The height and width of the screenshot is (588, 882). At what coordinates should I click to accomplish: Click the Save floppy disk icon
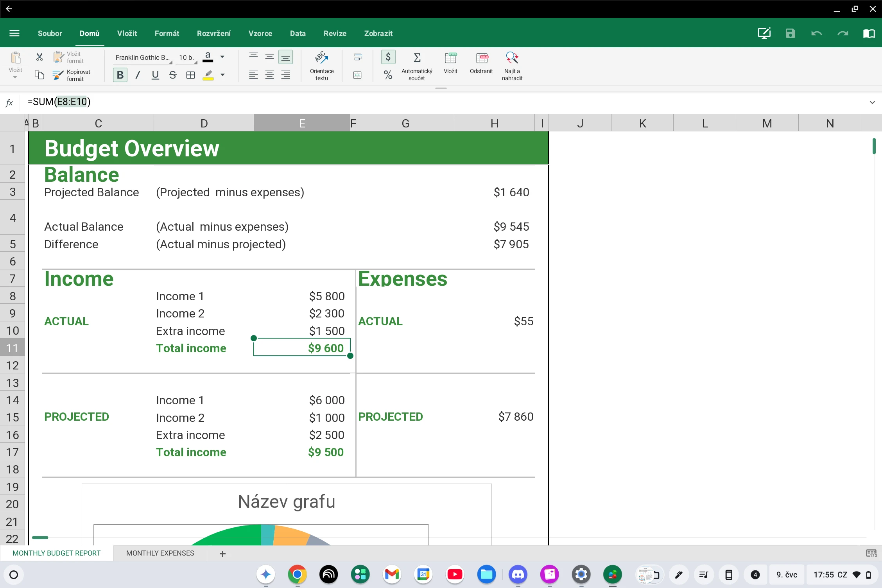(x=791, y=33)
